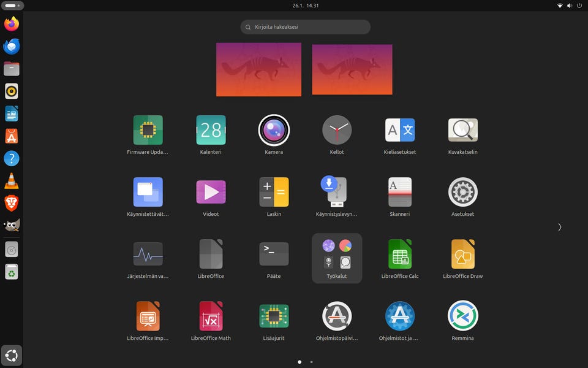The height and width of the screenshot is (368, 588).
Task: Launch LibreOffice Calc
Action: click(x=400, y=254)
